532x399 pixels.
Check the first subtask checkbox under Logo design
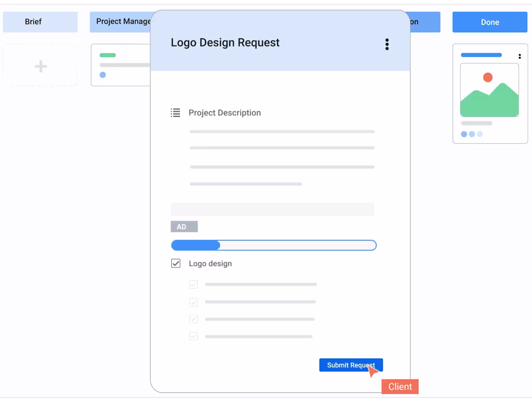[x=193, y=284]
